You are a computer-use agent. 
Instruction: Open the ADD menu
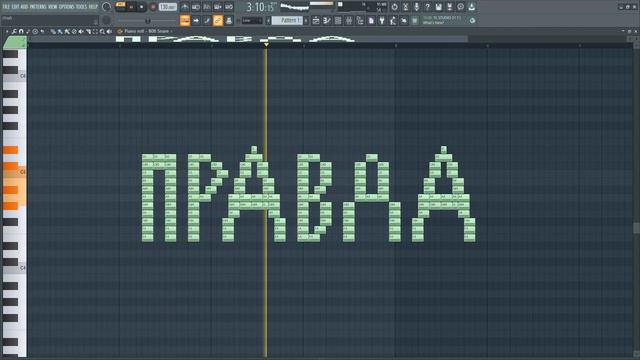click(x=24, y=7)
